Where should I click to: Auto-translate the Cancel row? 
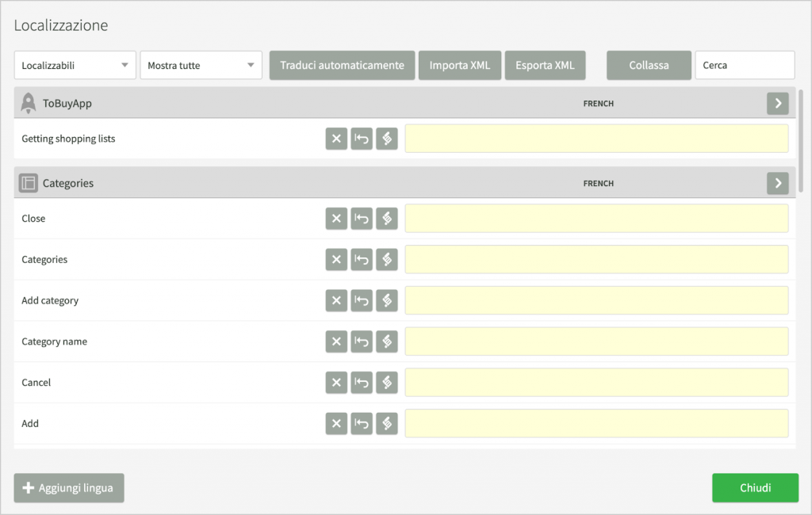[x=387, y=383]
